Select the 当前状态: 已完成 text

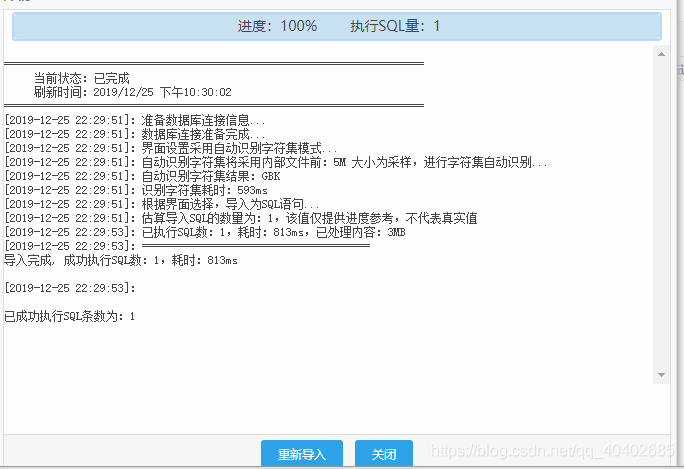click(x=82, y=79)
